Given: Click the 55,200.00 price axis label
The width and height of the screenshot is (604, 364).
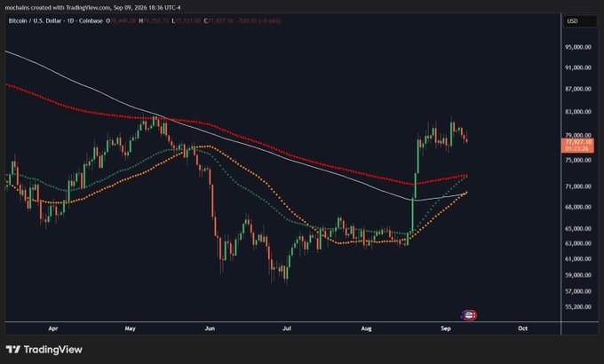Looking at the screenshot, I should [578, 307].
